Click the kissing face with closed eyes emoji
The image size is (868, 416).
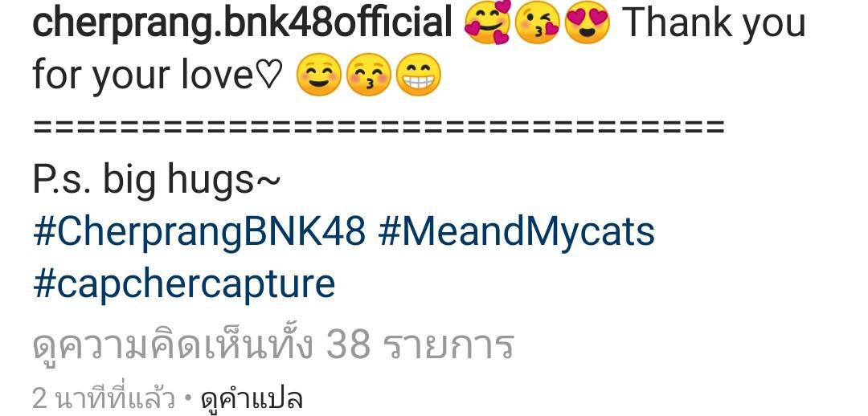pos(369,75)
